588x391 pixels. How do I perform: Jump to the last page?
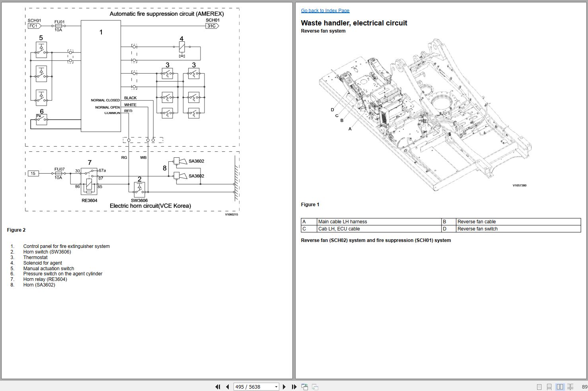[x=294, y=387]
